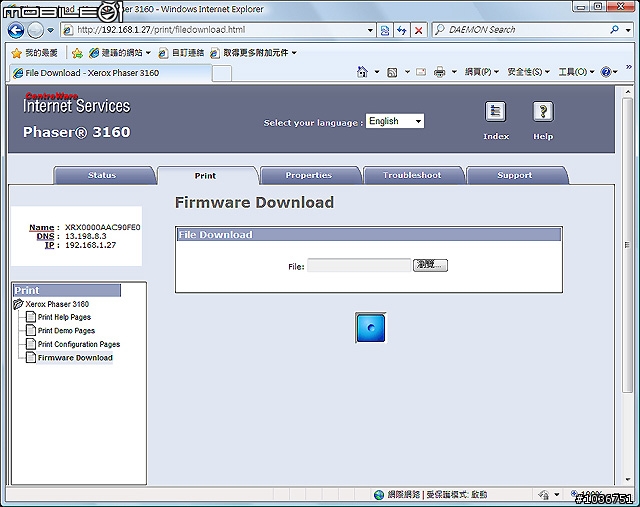Screen dimensions: 640x507
Task: Open the language selector showing English
Action: [x=395, y=121]
